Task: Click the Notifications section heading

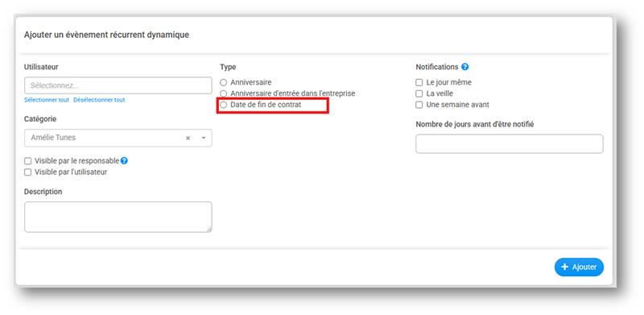Action: point(437,67)
